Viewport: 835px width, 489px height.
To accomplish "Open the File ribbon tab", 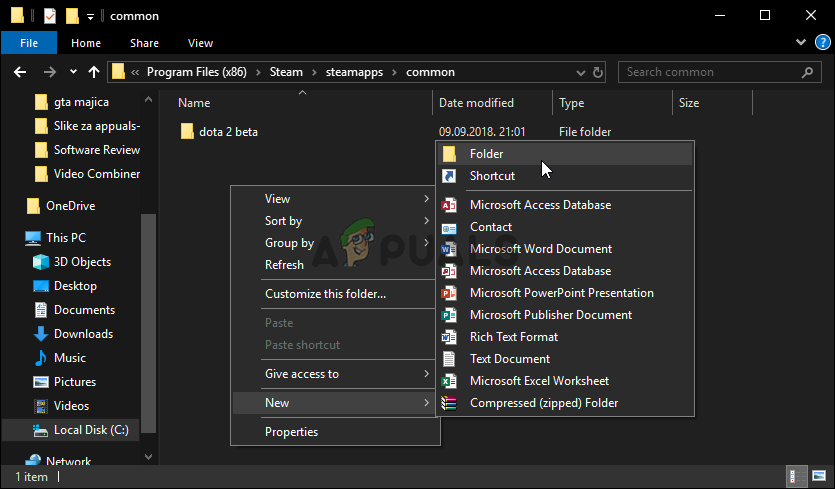I will coord(29,43).
